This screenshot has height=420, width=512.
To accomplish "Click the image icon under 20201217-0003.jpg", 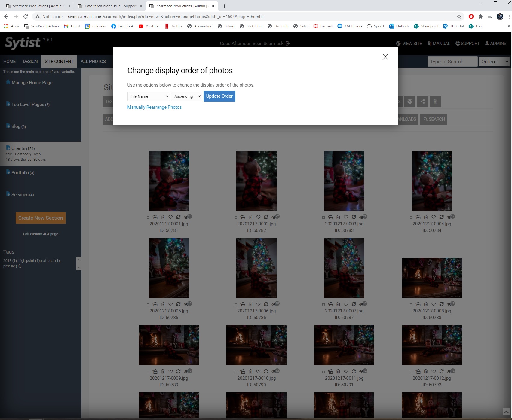I will [x=330, y=217].
